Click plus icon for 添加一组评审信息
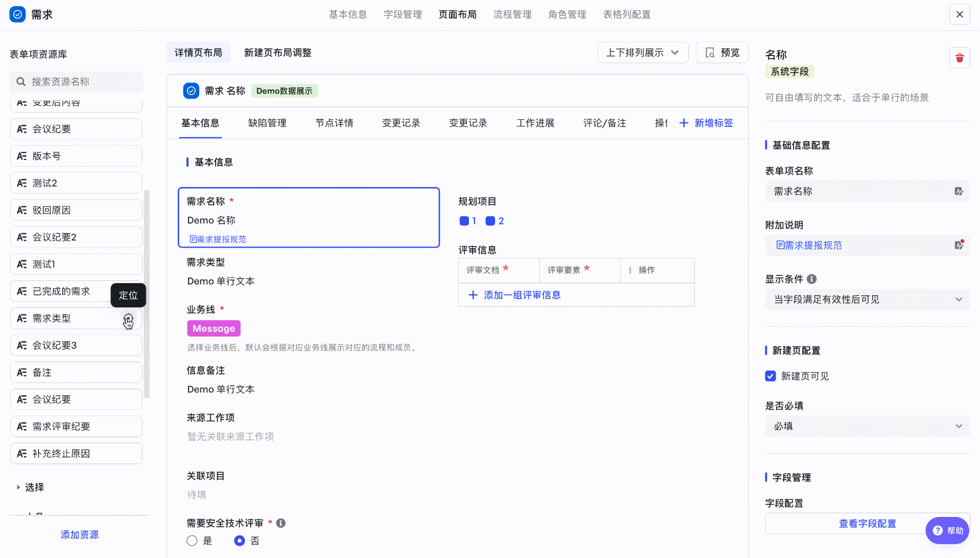This screenshot has width=980, height=558. [473, 295]
